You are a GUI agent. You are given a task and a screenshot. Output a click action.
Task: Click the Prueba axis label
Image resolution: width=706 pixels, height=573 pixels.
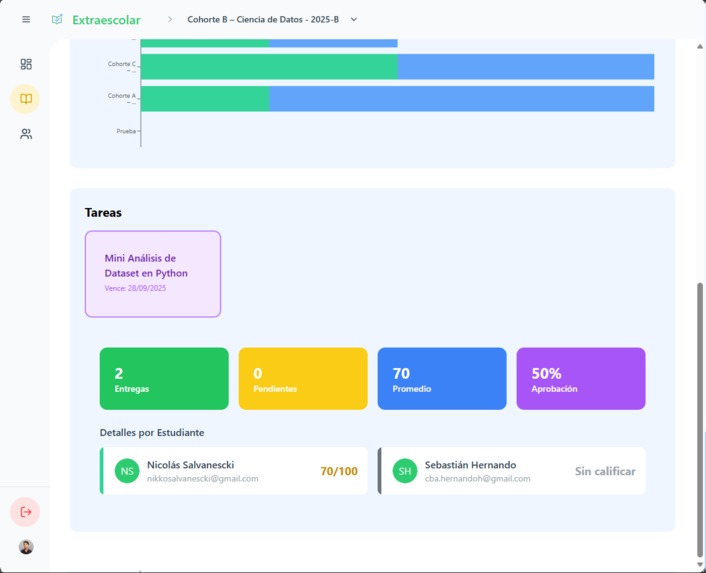coord(126,131)
